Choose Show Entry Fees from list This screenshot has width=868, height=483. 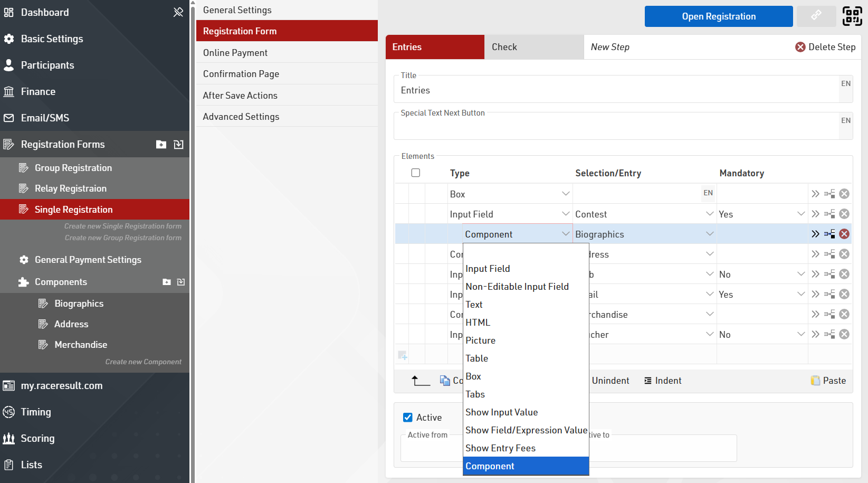tap(500, 448)
